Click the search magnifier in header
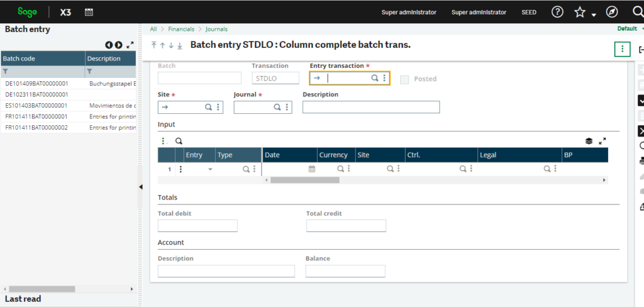Image resolution: width=644 pixels, height=307 pixels. (x=636, y=12)
